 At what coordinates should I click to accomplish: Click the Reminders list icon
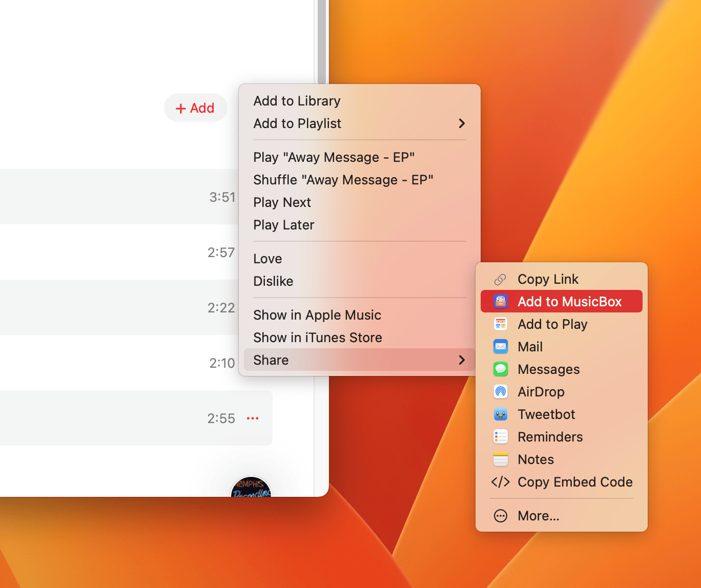pos(501,437)
